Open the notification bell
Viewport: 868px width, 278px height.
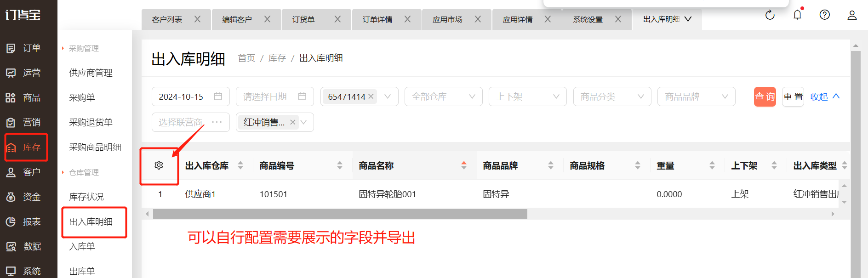coord(797,15)
